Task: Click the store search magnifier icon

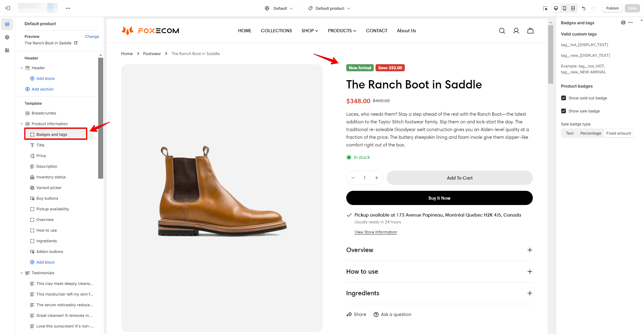Action: click(x=502, y=31)
